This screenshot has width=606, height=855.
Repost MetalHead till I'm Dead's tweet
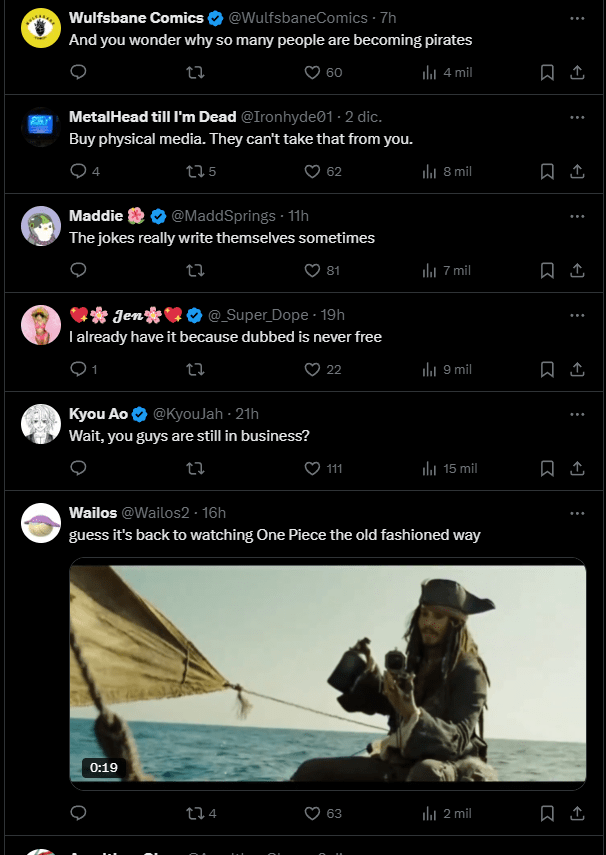pyautogui.click(x=196, y=171)
